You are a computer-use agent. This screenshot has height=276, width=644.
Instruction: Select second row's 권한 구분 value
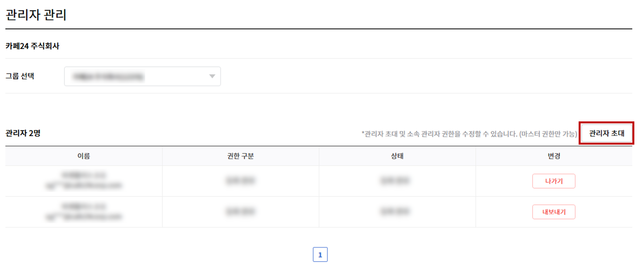pyautogui.click(x=241, y=212)
